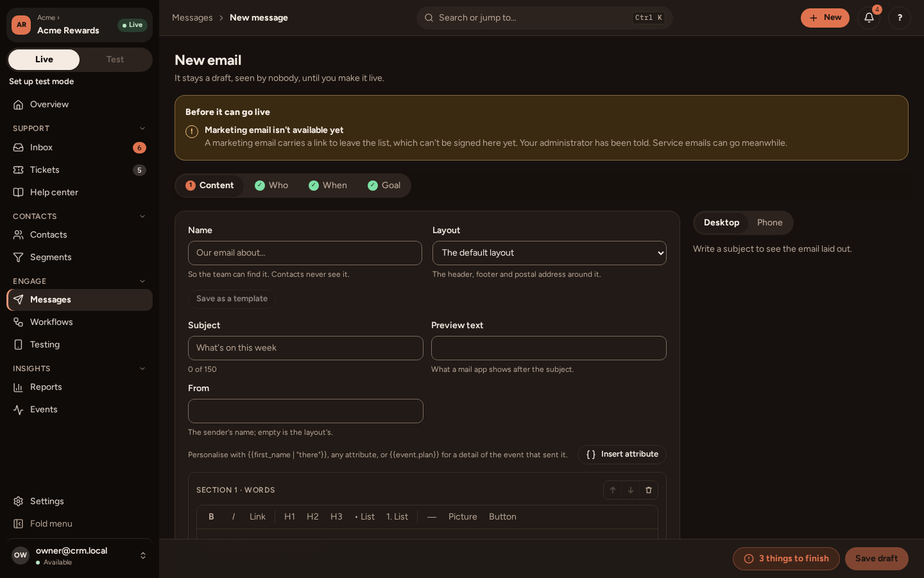Delete section 1 with trash icon
Image resolution: width=924 pixels, height=578 pixels.
tap(649, 490)
